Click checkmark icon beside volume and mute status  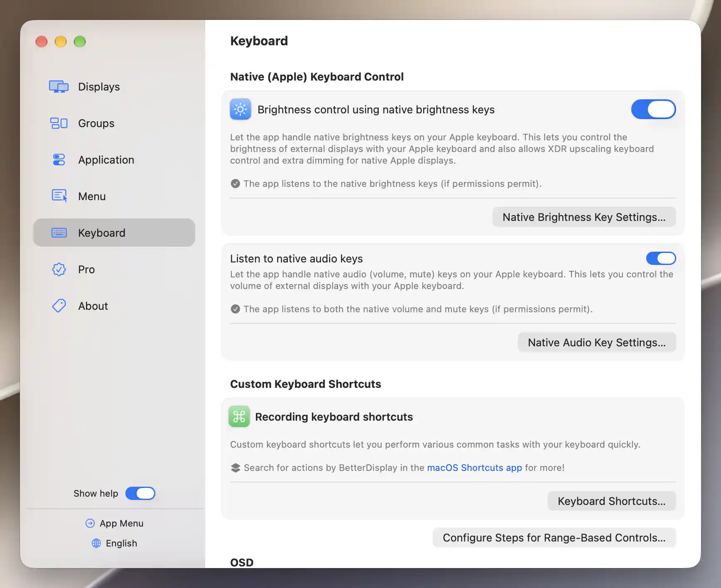[235, 309]
